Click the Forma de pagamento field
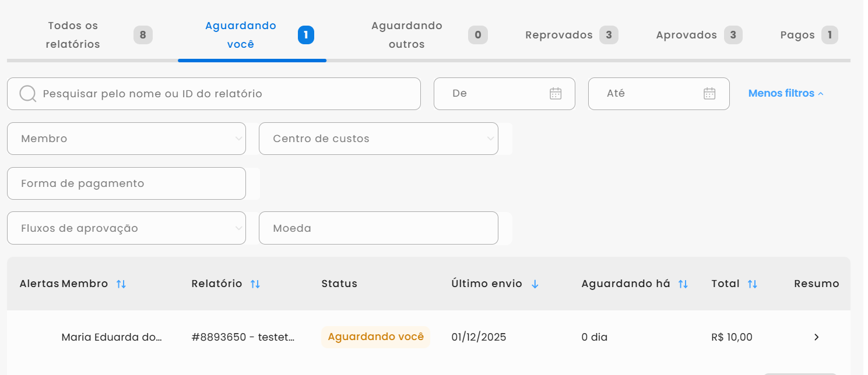The height and width of the screenshot is (375, 868). [126, 183]
